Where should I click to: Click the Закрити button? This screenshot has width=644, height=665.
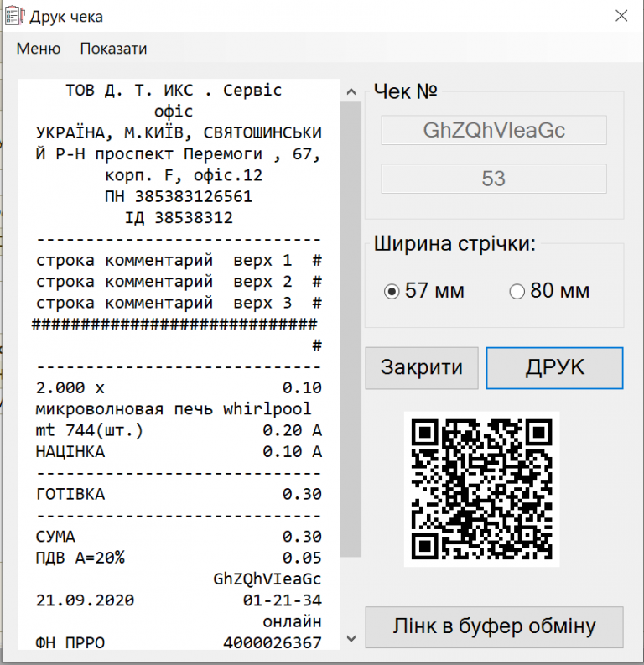click(422, 367)
